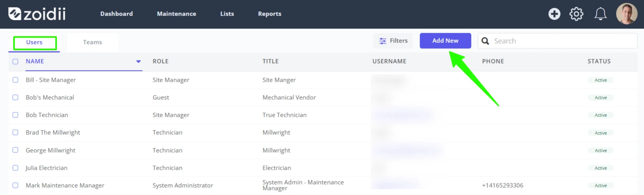Click the Mechanical Vendor title cell

coord(289,97)
